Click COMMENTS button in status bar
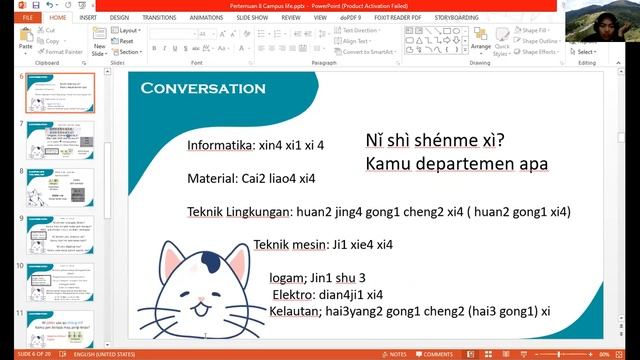The width and height of the screenshot is (640, 360). tap(435, 354)
